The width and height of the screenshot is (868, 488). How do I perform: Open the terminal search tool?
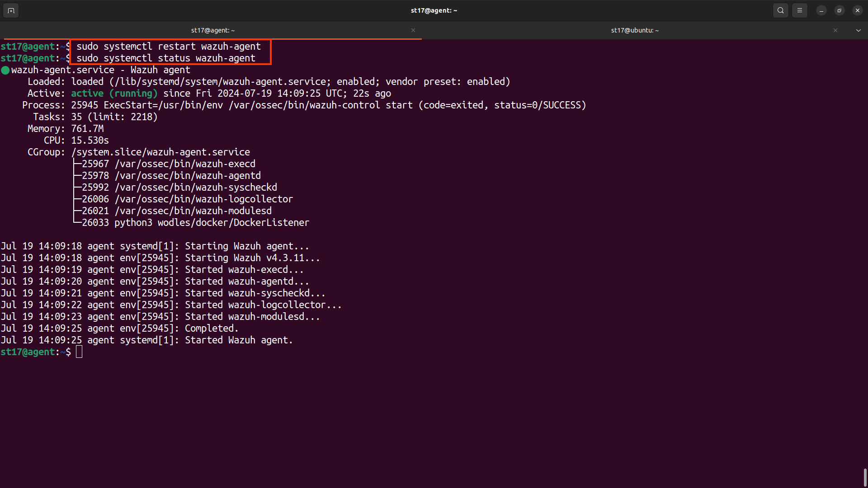pyautogui.click(x=781, y=10)
